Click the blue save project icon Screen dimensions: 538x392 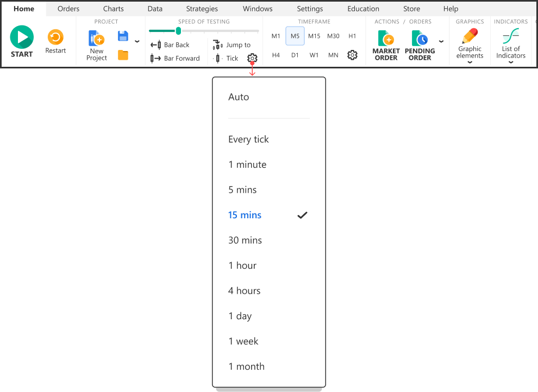point(123,36)
